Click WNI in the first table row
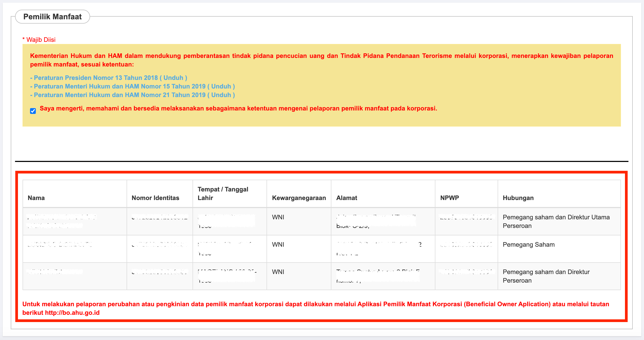The height and width of the screenshot is (340, 644). click(278, 217)
